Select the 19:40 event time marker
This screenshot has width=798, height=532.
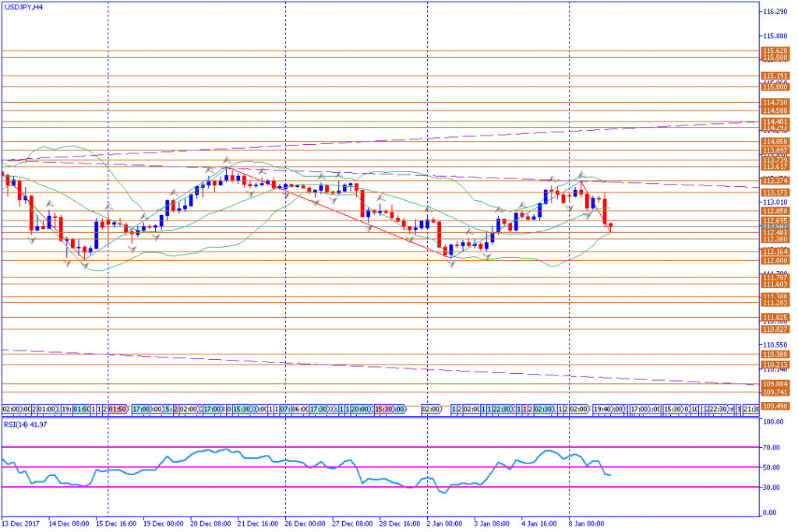(601, 408)
